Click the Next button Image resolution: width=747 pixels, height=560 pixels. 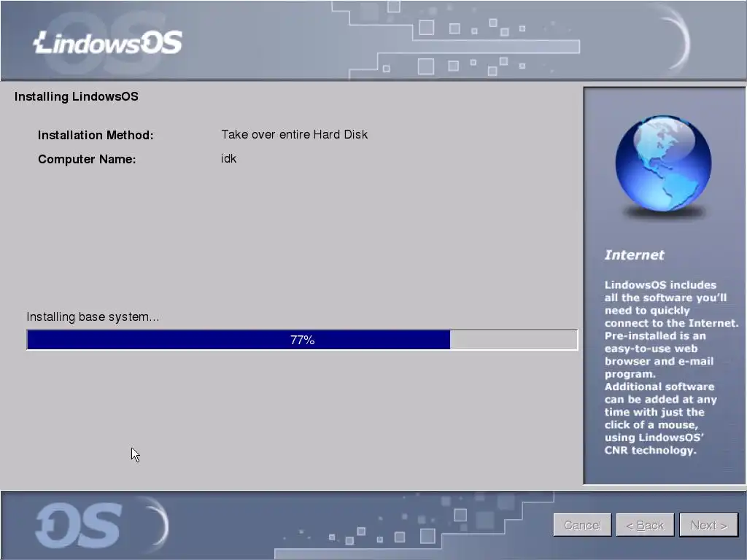[708, 525]
